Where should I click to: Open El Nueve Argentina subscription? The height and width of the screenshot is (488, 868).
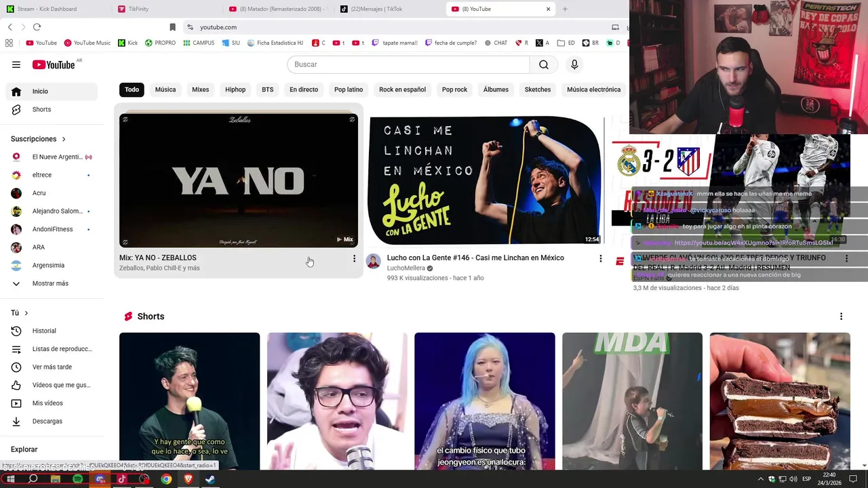pos(52,157)
